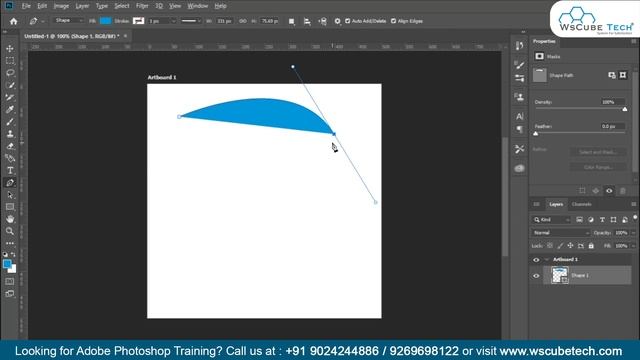Open the Image menu
640x360 pixels.
61,6
